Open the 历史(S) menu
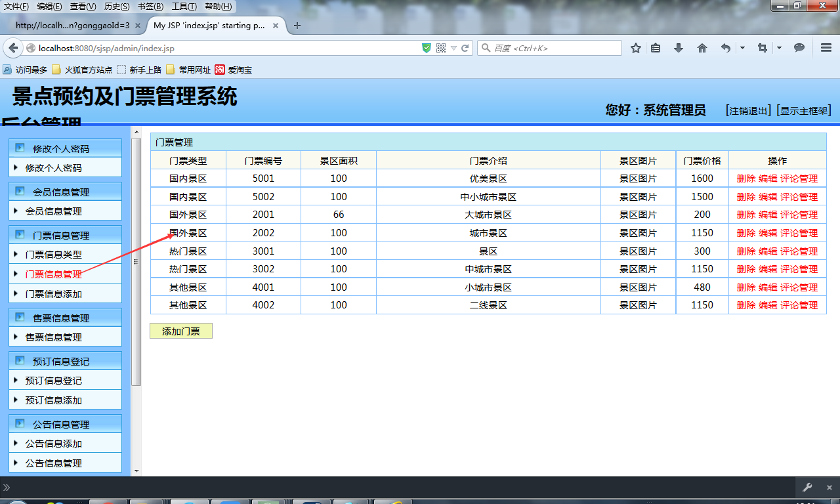 point(117,7)
